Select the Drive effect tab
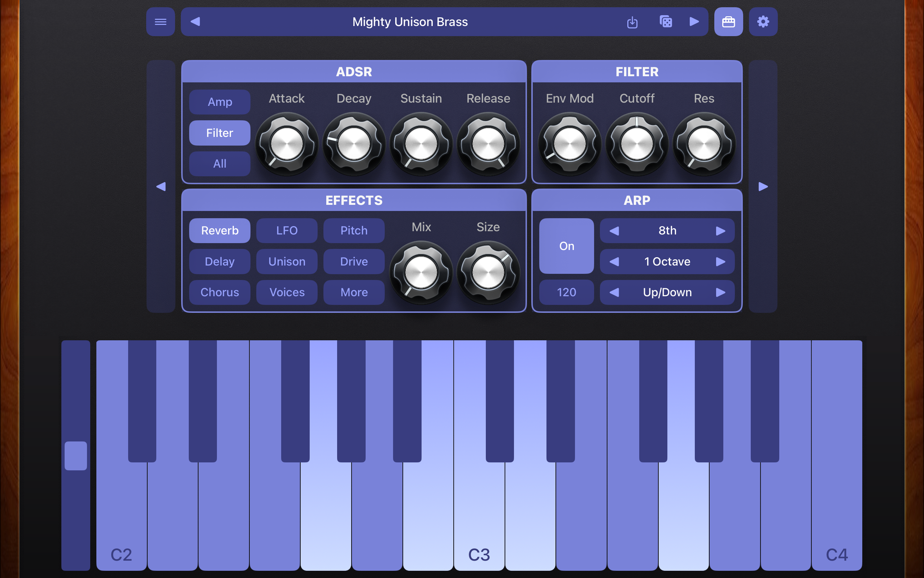Screen dimensions: 924x578 [x=354, y=262]
